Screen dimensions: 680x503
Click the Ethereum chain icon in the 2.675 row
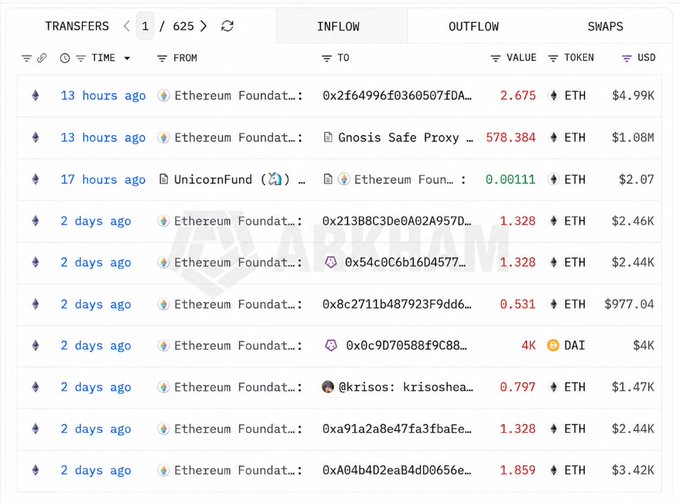click(x=36, y=95)
